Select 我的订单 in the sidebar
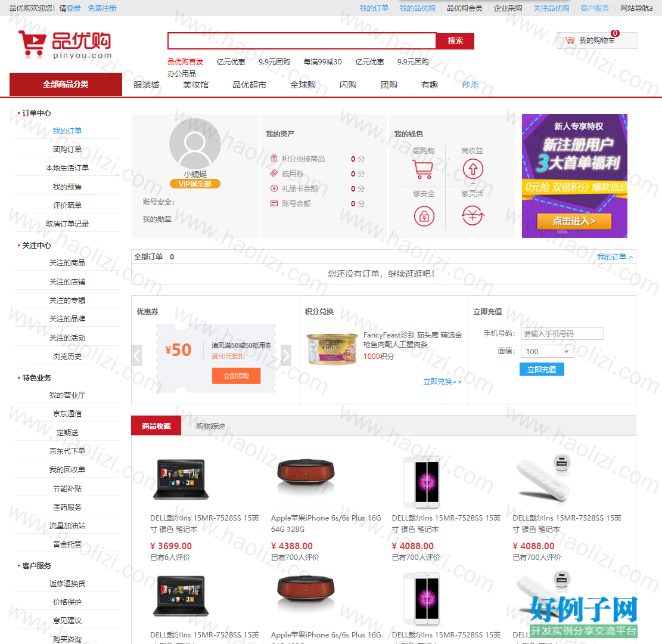Image resolution: width=662 pixels, height=644 pixels. 67,131
